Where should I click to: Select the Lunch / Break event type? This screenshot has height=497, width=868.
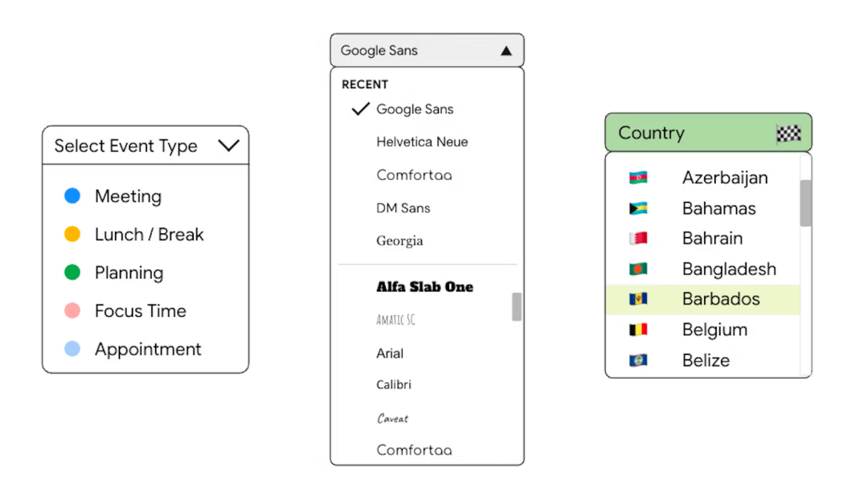(149, 235)
